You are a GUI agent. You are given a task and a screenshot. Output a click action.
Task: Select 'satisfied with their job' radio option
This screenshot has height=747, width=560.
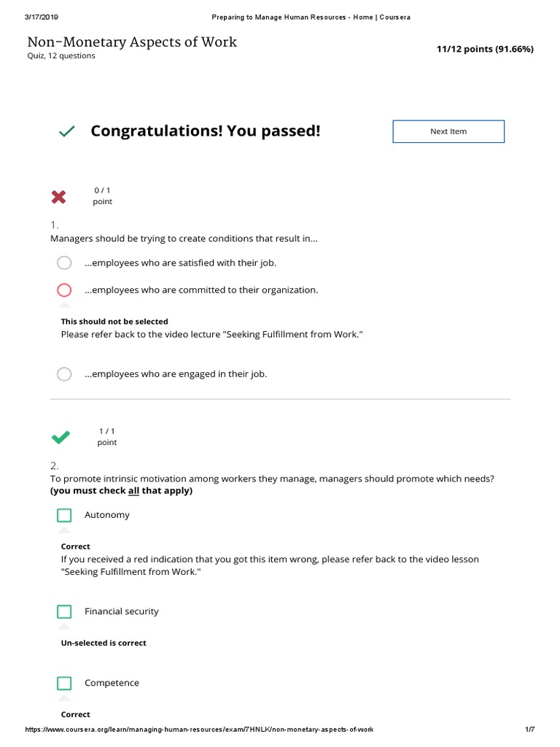(64, 263)
